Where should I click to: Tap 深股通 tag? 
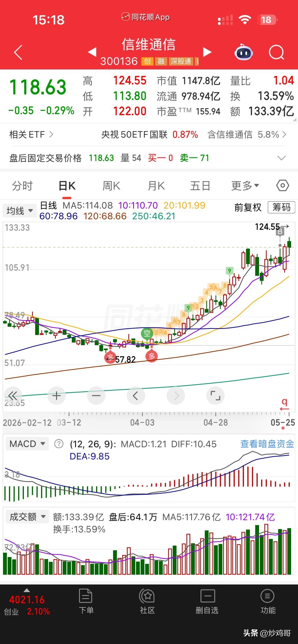[181, 61]
